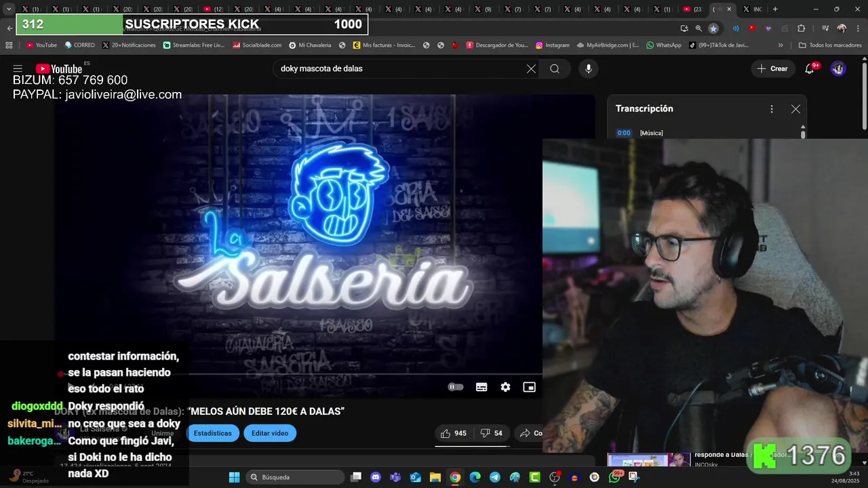The height and width of the screenshot is (488, 868).
Task: Like the video with 945 likes
Action: (454, 433)
